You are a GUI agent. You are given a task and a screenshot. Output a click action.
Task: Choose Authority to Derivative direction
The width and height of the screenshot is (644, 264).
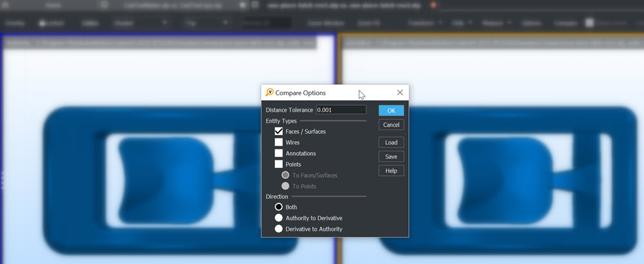coord(279,218)
